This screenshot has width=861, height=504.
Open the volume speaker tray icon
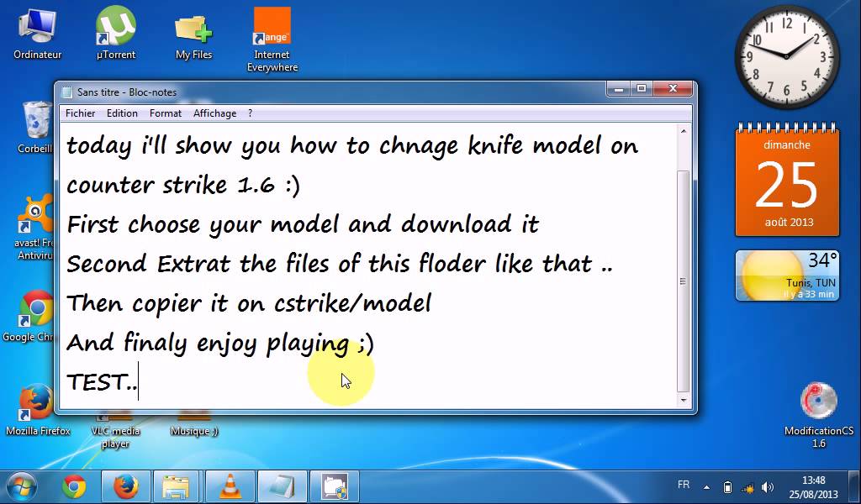coord(767,487)
